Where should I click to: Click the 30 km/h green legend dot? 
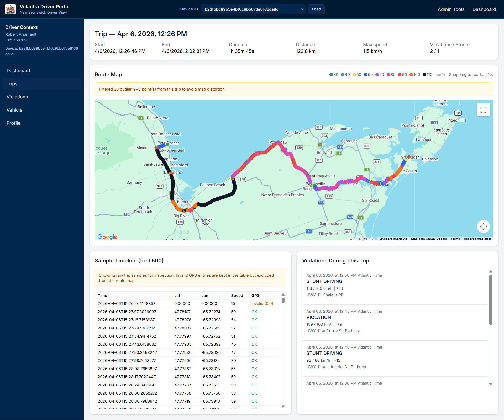coord(331,75)
